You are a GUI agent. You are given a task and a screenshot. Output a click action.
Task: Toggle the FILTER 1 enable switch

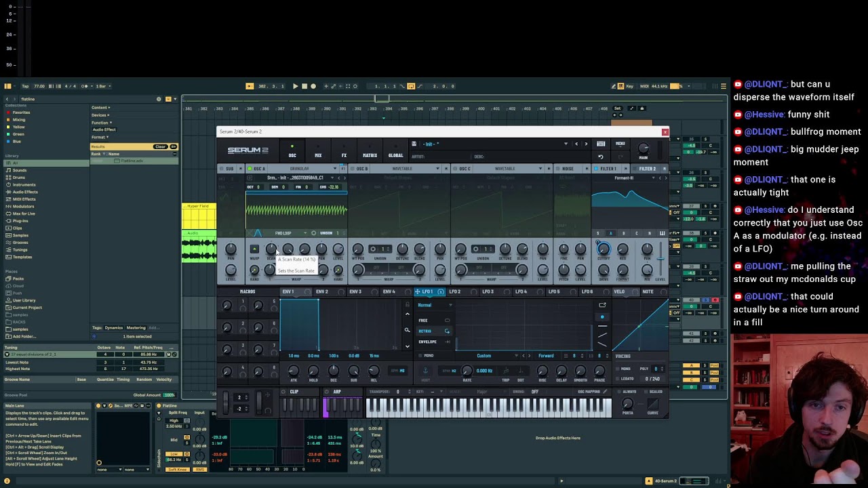click(596, 169)
